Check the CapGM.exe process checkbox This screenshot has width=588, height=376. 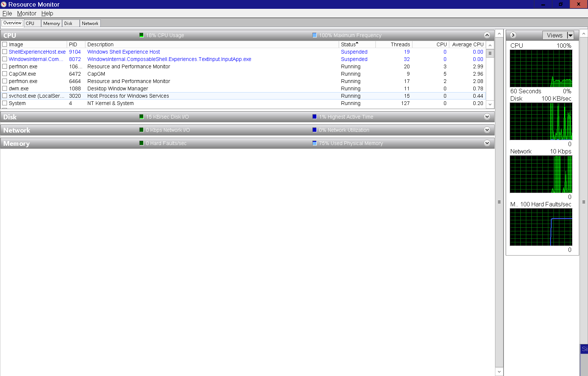[5, 74]
